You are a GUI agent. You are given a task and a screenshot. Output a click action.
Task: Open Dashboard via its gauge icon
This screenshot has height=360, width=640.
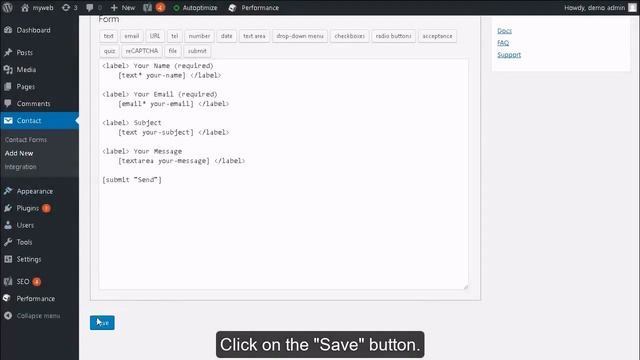click(x=8, y=30)
